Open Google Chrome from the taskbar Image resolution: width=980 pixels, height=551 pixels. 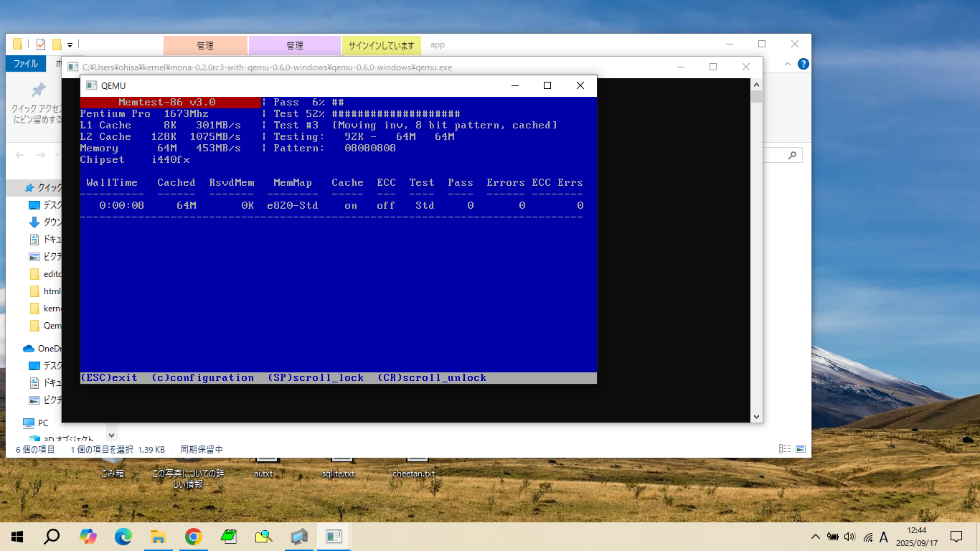click(x=193, y=537)
